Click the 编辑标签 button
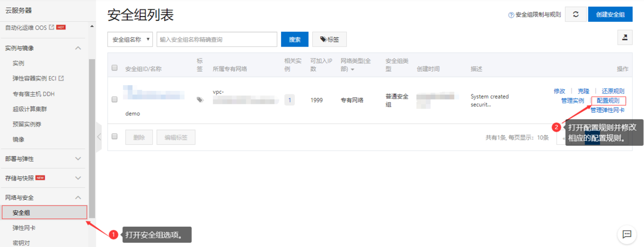Viewport: 644px width, 247px height. [x=176, y=138]
